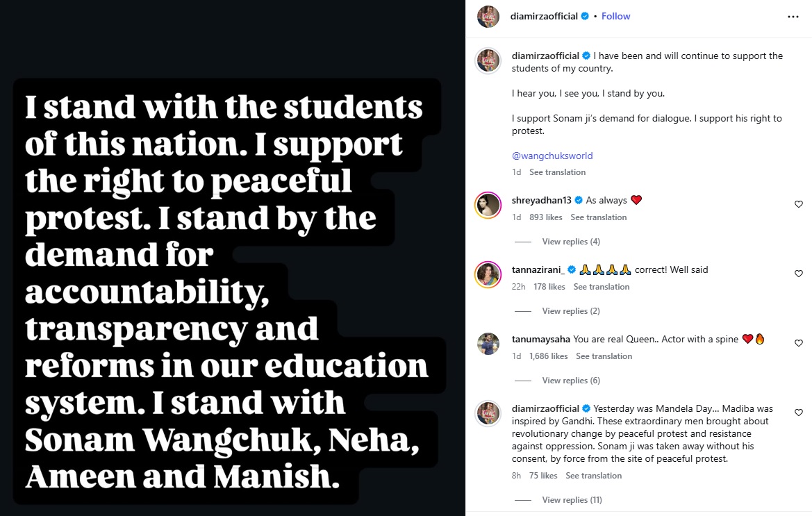Click diamirzaofficial's avatar beside the caption
This screenshot has height=516, width=812.
tap(488, 60)
